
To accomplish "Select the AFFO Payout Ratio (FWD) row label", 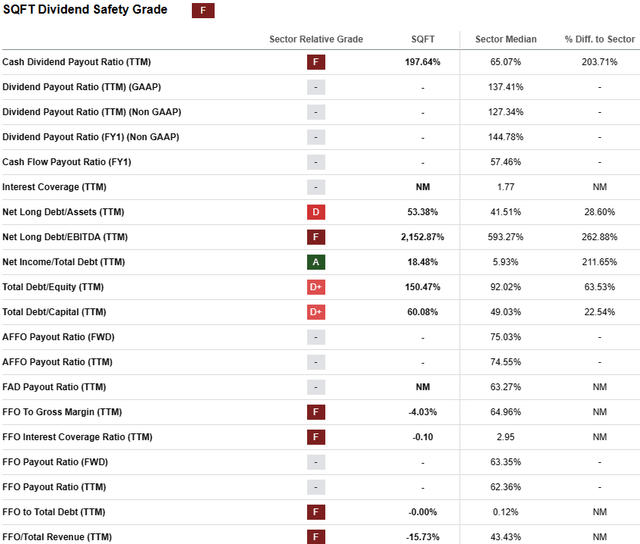I will pyautogui.click(x=58, y=337).
